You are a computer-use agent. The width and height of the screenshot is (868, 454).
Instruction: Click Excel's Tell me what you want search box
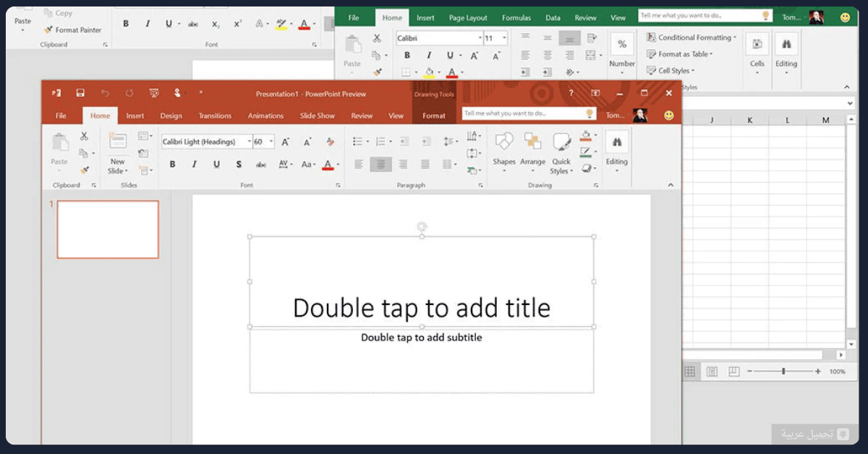point(705,15)
